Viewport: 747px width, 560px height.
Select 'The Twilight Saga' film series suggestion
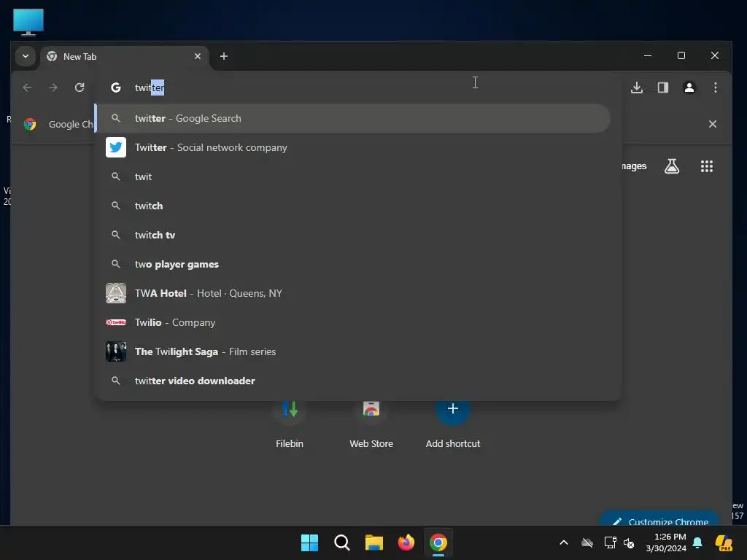coord(353,351)
